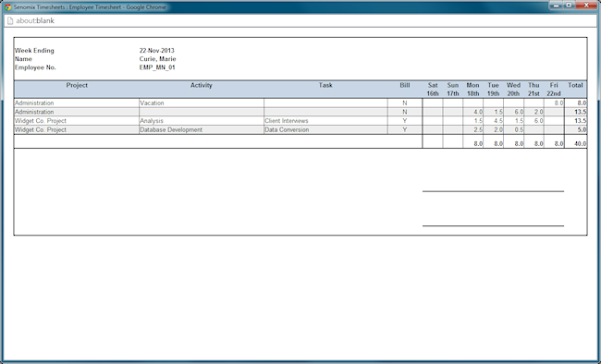Click the about:blank address bar

(x=300, y=20)
